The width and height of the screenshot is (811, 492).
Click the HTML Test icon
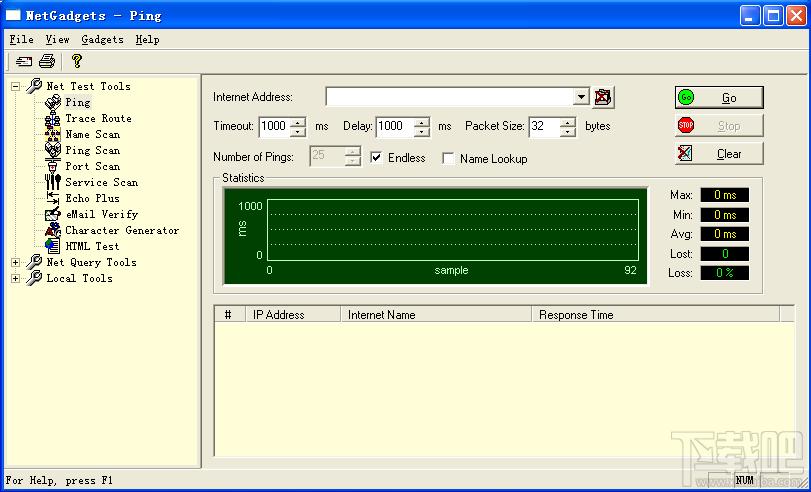[53, 246]
